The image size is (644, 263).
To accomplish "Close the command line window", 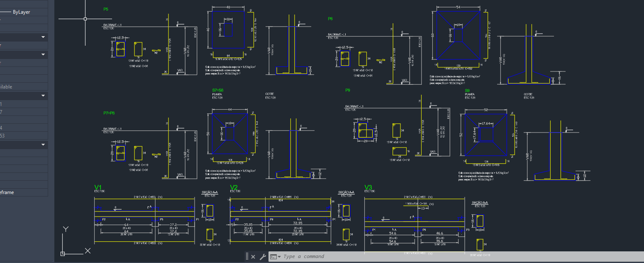I will tap(253, 257).
